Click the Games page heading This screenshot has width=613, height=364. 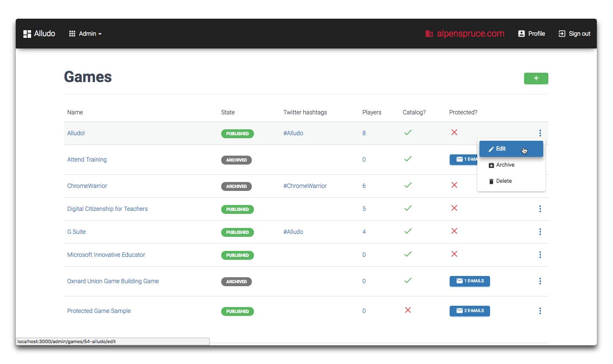click(88, 77)
